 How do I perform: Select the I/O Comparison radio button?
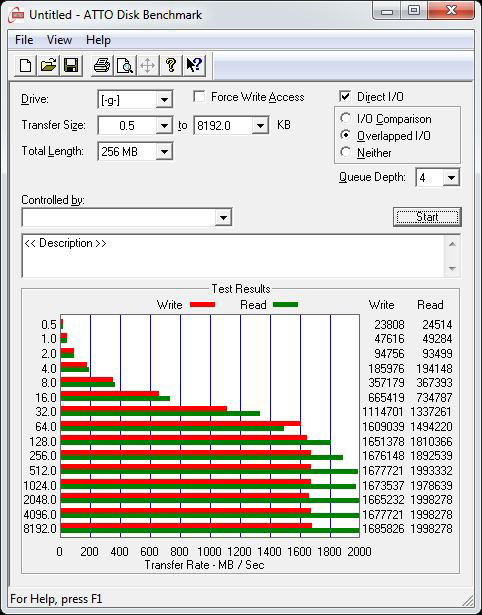346,118
